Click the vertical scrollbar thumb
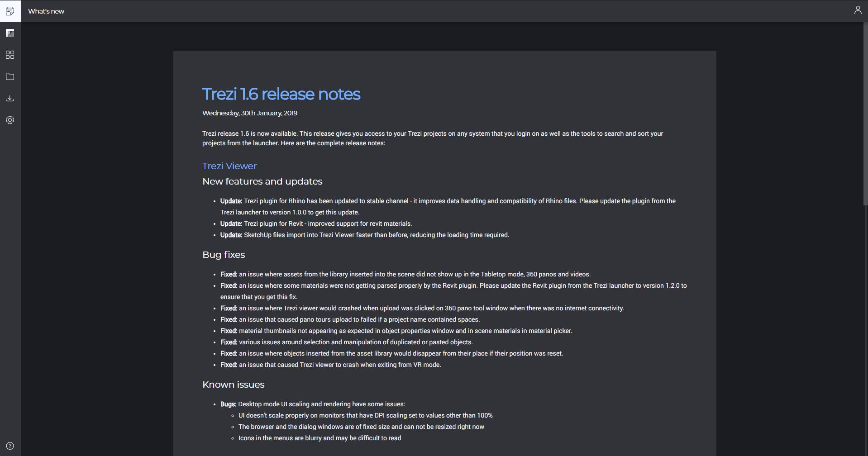The image size is (868, 456). (865, 114)
